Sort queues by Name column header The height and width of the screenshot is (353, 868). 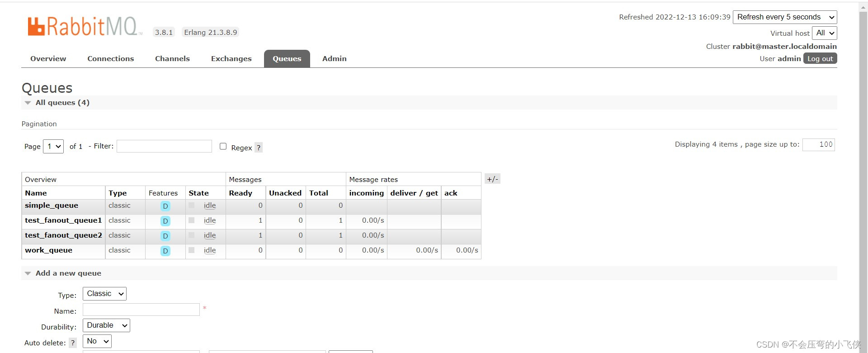(36, 193)
